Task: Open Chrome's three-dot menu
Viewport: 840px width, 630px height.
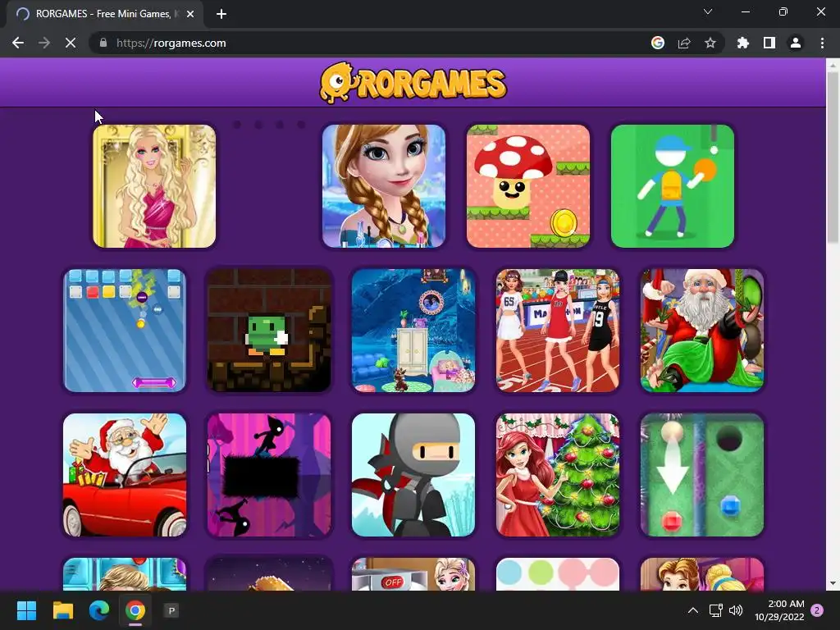Action: pos(822,43)
